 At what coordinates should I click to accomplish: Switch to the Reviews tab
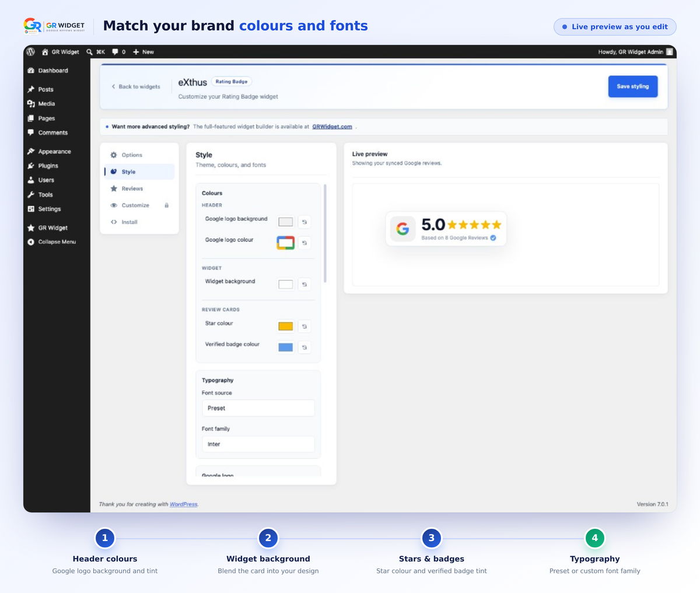coord(139,189)
